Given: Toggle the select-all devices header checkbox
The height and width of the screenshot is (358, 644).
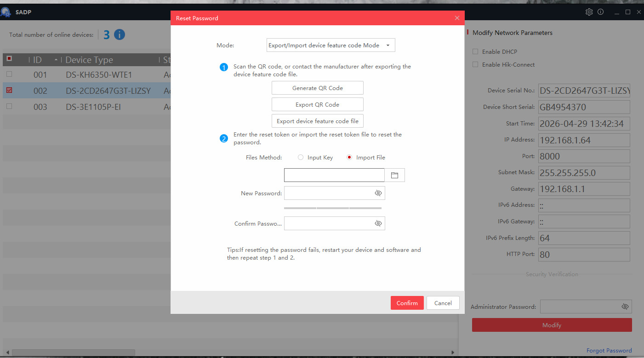Looking at the screenshot, I should point(9,59).
